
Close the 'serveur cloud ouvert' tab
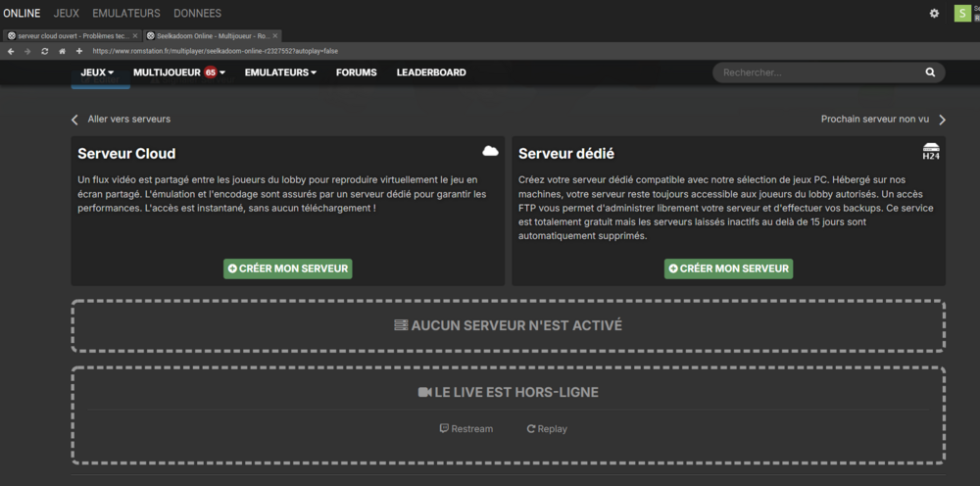tap(134, 35)
